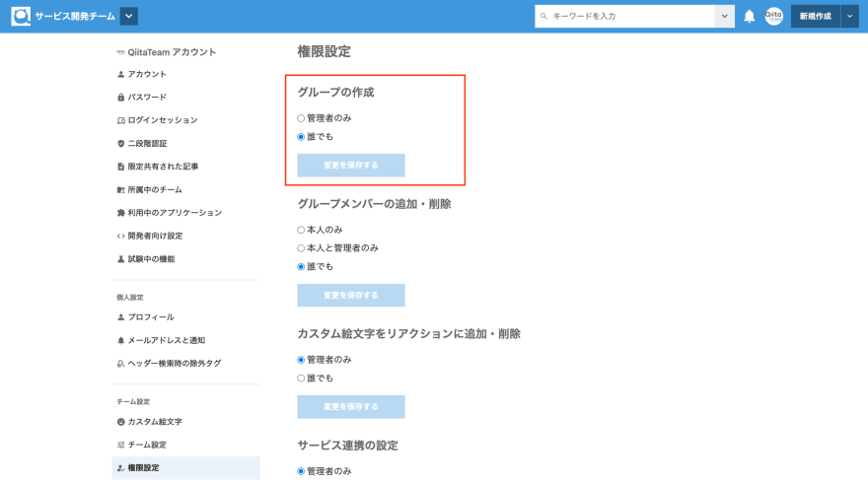Click the lock icon beside パスワード
Viewport: 868px width, 483px height.
coord(120,98)
